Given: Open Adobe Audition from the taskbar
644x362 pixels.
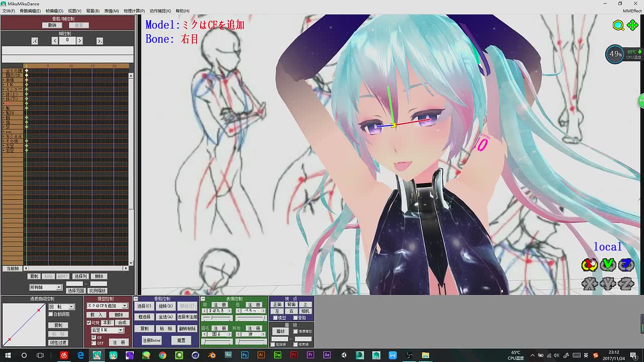Looking at the screenshot, I should coord(228,355).
